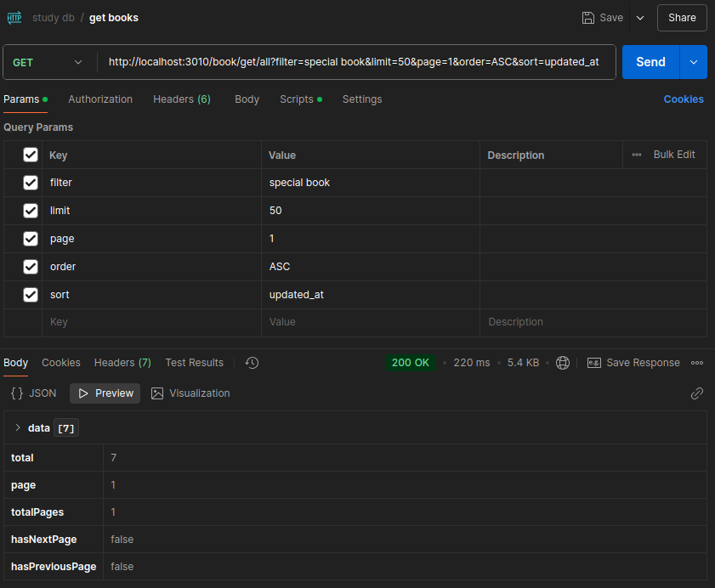This screenshot has width=715, height=588.
Task: Open the response history clock icon
Action: click(x=252, y=363)
